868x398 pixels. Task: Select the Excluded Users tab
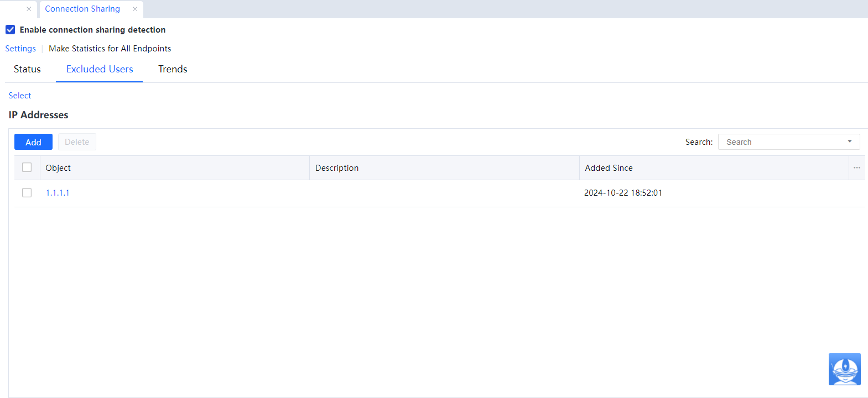[x=100, y=69]
